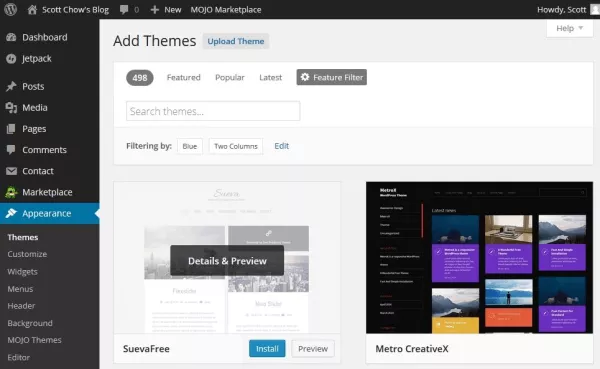Viewport: 600px width, 369px height.
Task: Open the Metro CreativeX theme thumbnail
Action: (479, 258)
